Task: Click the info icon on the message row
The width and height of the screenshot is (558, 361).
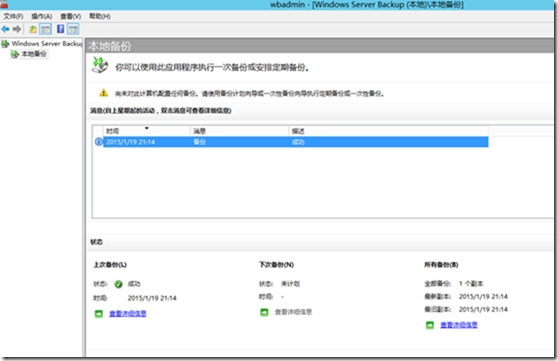Action: 99,142
